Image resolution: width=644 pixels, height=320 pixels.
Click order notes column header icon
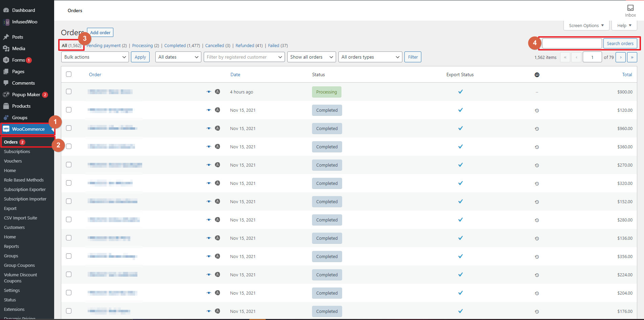[x=537, y=75]
